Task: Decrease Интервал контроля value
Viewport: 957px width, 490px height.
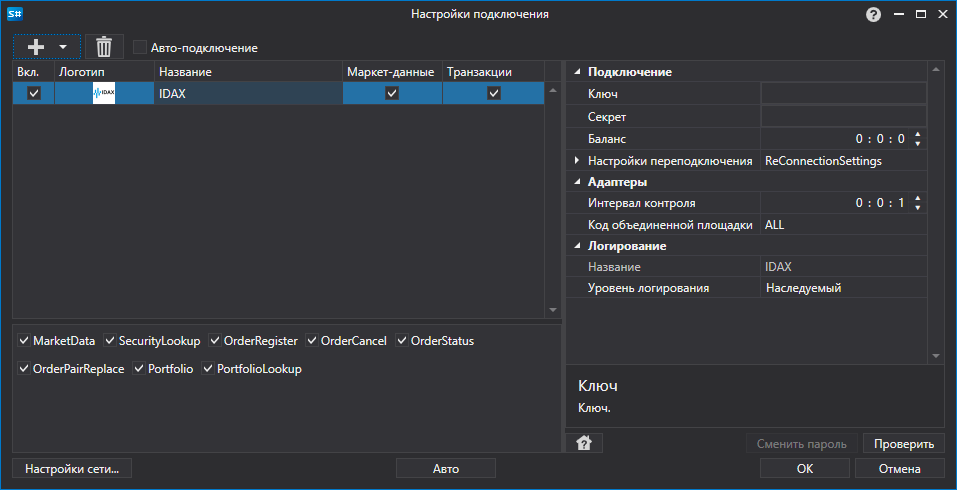Action: tap(917, 208)
